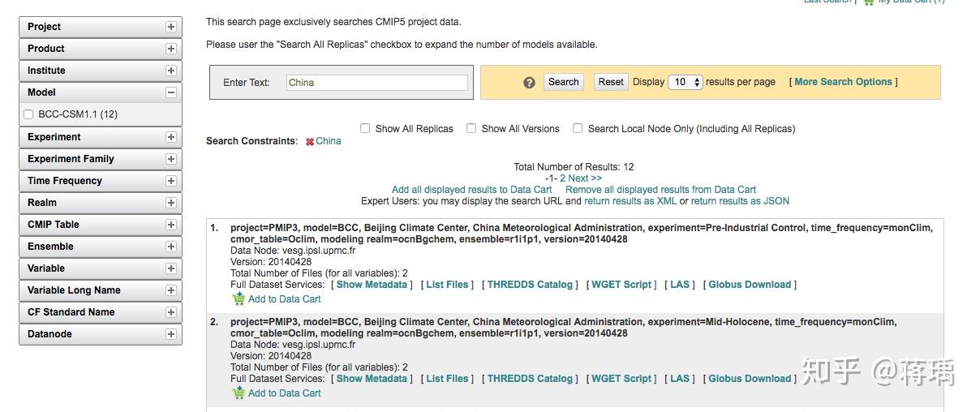
Task: Click the Search button
Action: pyautogui.click(x=564, y=82)
